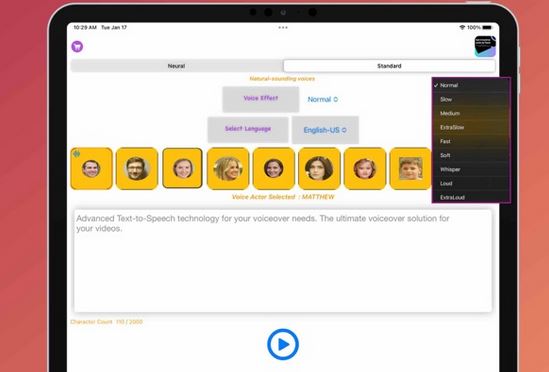Screen dimensions: 549x372
Task: Click the green speaker icon on the first avatar
Action: click(x=77, y=154)
